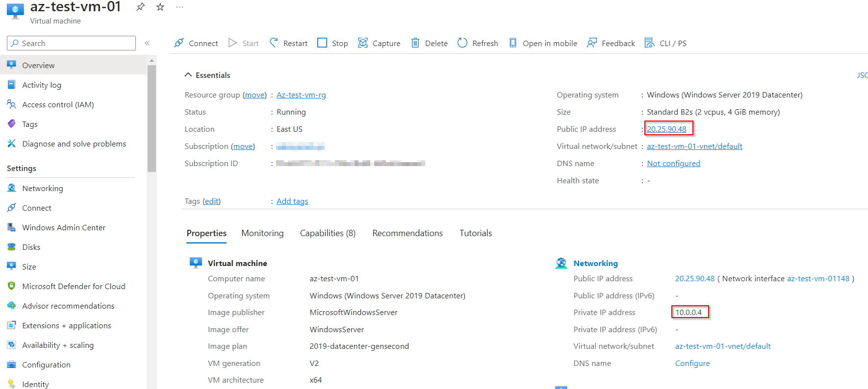Restart the virtual machine
This screenshot has width=868, height=389.
click(288, 43)
